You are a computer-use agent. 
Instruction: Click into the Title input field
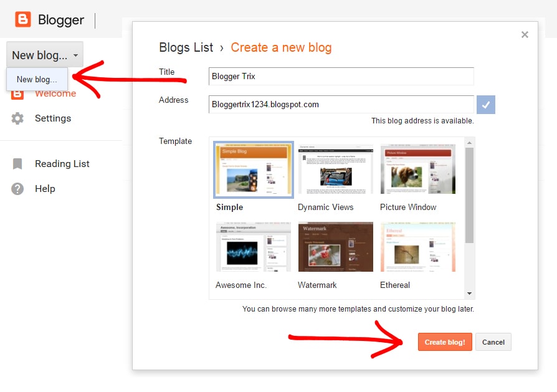[x=341, y=77]
